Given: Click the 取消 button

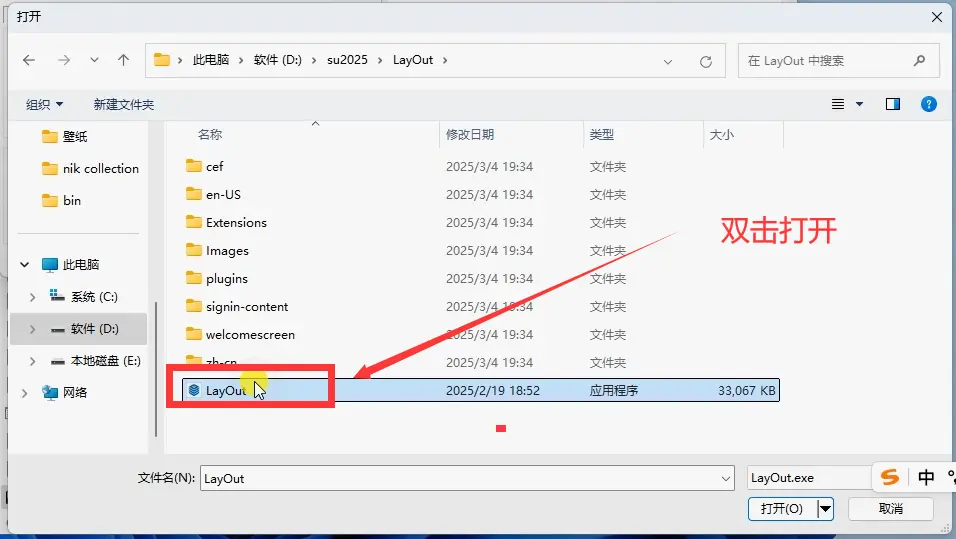Looking at the screenshot, I should 890,509.
